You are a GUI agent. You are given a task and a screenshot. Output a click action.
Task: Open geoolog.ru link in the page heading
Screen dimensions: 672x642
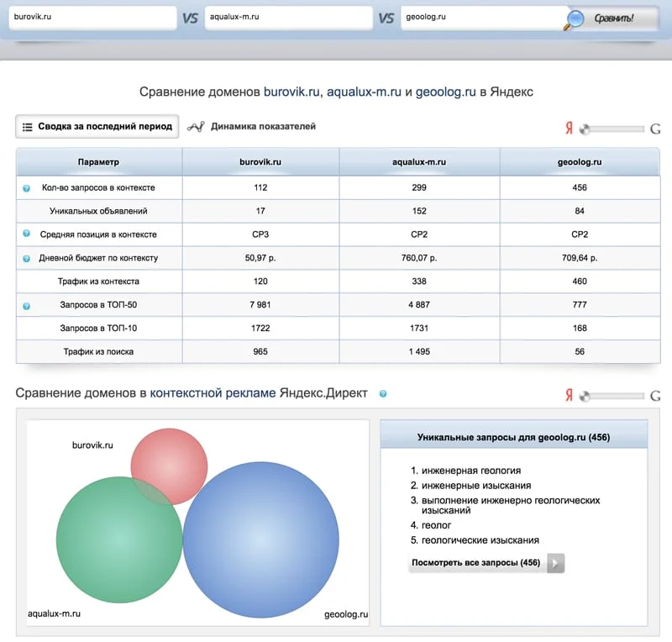coord(446,92)
